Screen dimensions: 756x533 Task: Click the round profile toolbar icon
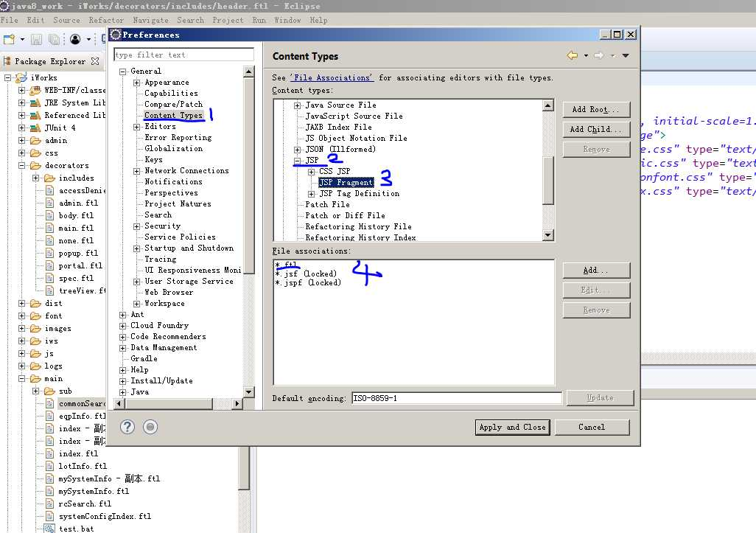pos(75,39)
